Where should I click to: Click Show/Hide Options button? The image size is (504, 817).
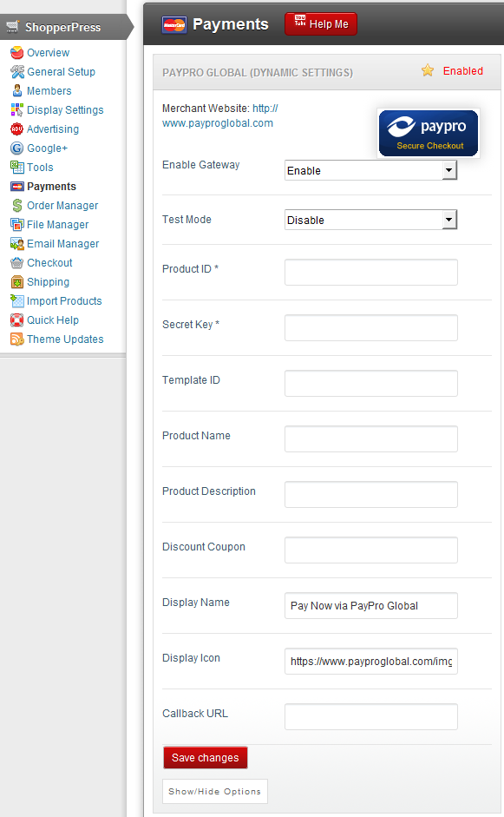[215, 792]
